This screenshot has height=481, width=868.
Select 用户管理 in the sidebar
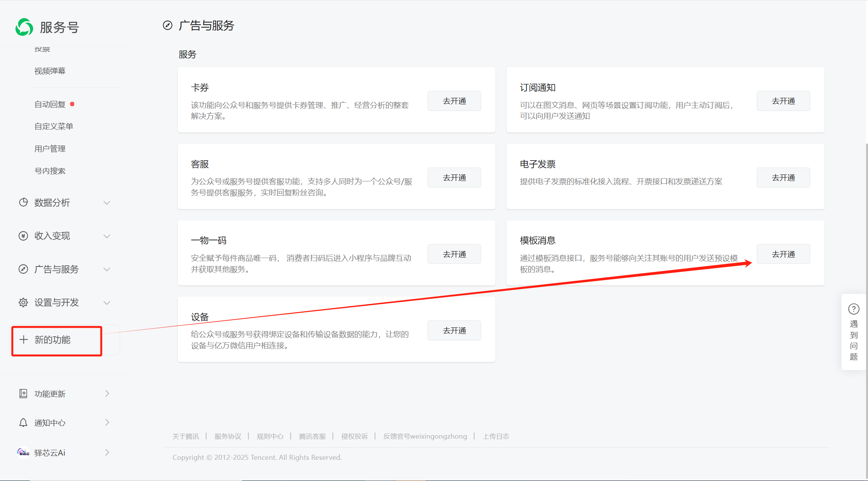tap(50, 148)
